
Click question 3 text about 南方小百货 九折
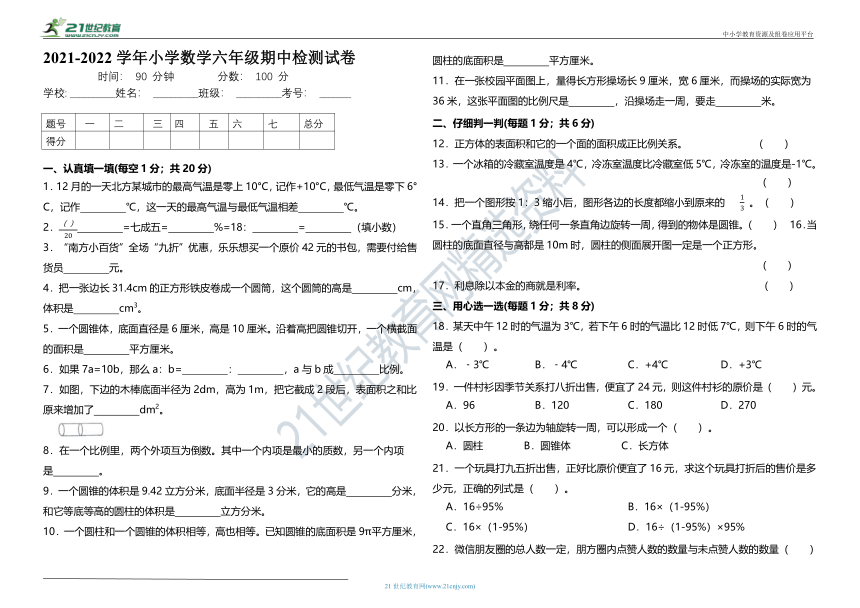pyautogui.click(x=230, y=258)
